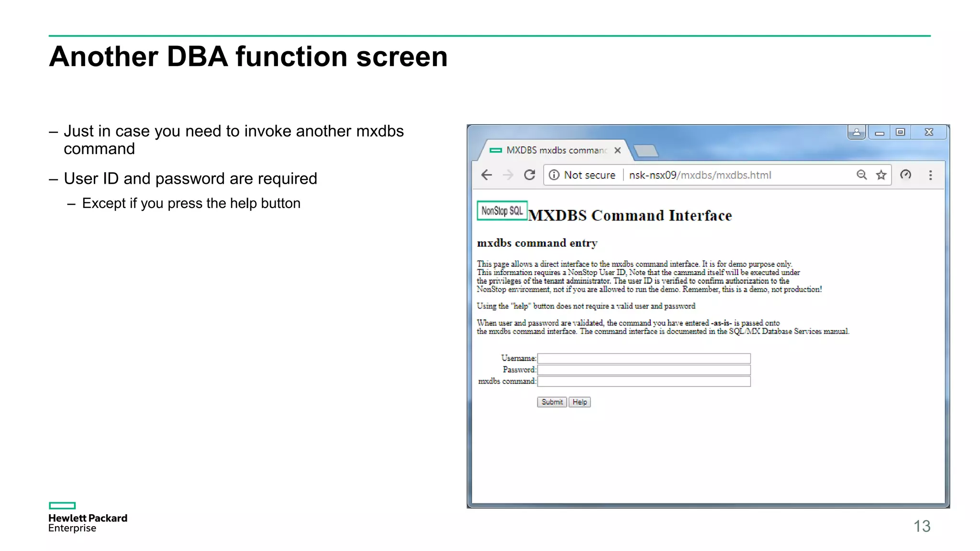Open zoom magnifier in address bar
980x551 pixels.
[861, 175]
